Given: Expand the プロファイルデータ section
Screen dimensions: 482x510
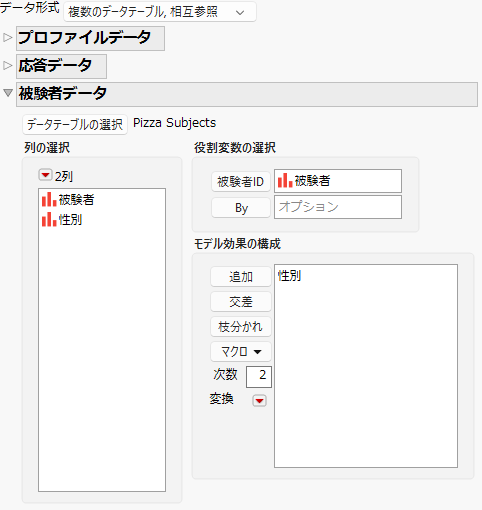Looking at the screenshot, I should coord(8,38).
